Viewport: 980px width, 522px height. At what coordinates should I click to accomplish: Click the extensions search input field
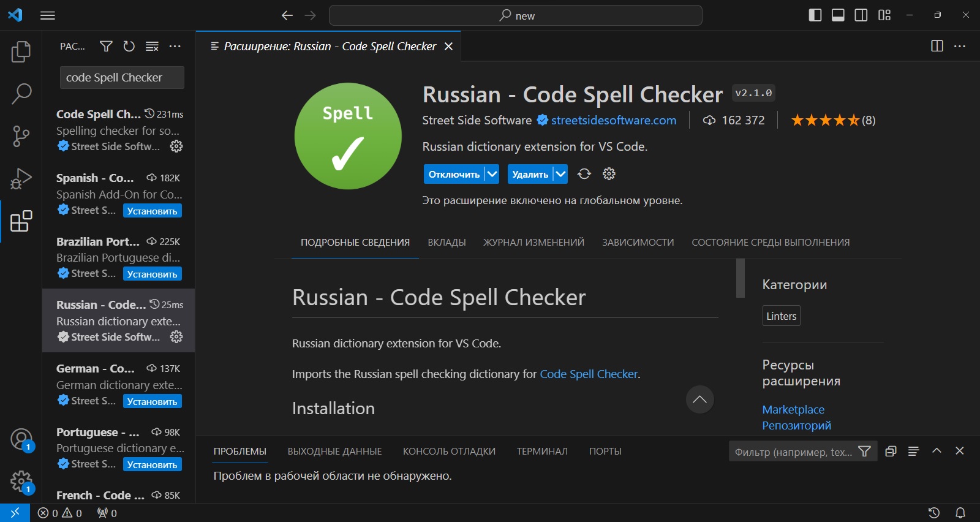pyautogui.click(x=122, y=78)
